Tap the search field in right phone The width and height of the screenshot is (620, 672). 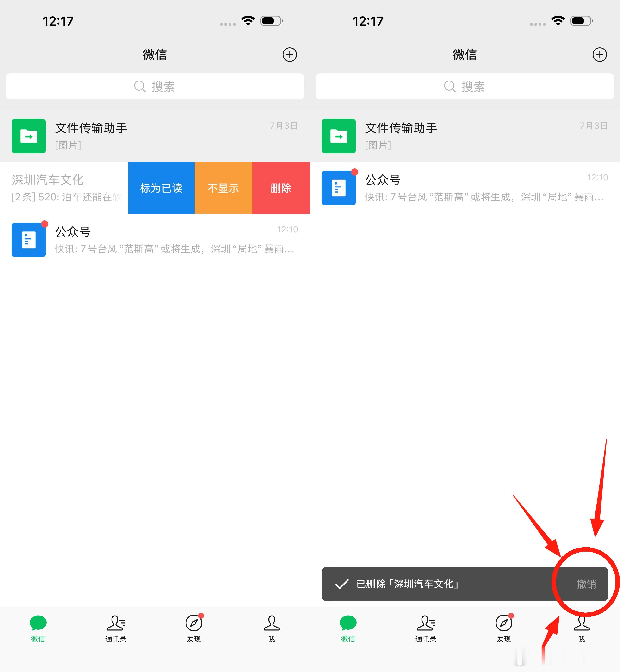pos(465,86)
